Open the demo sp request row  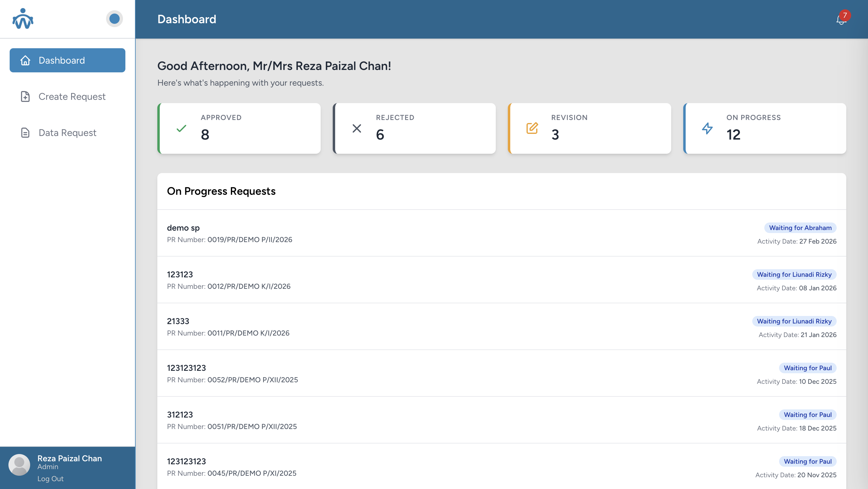point(183,228)
